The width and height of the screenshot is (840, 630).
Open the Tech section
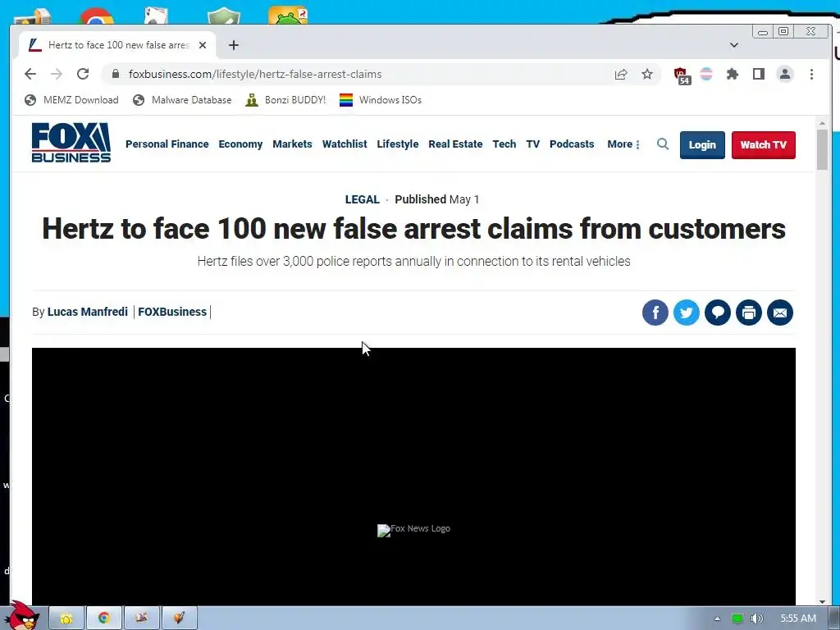[504, 144]
